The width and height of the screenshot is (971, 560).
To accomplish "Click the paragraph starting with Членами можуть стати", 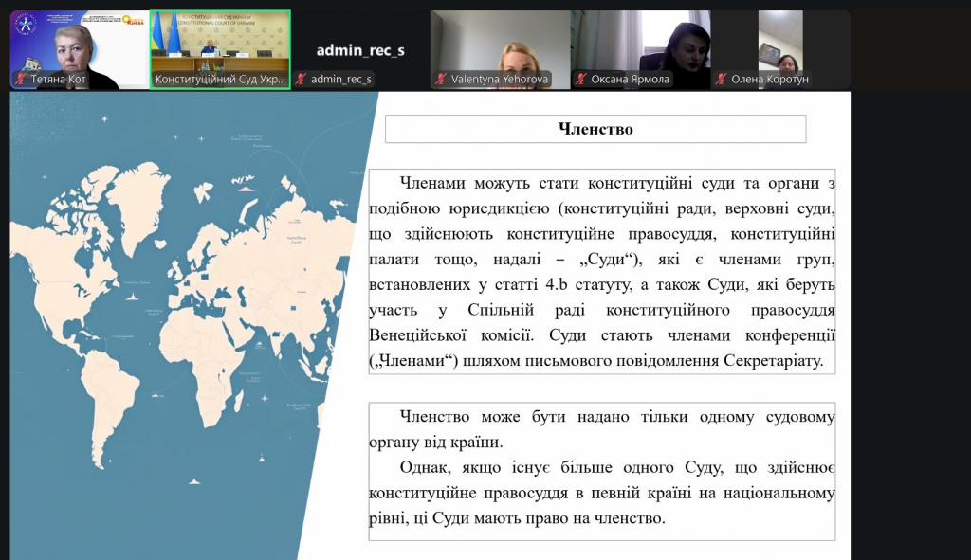I will (x=602, y=271).
